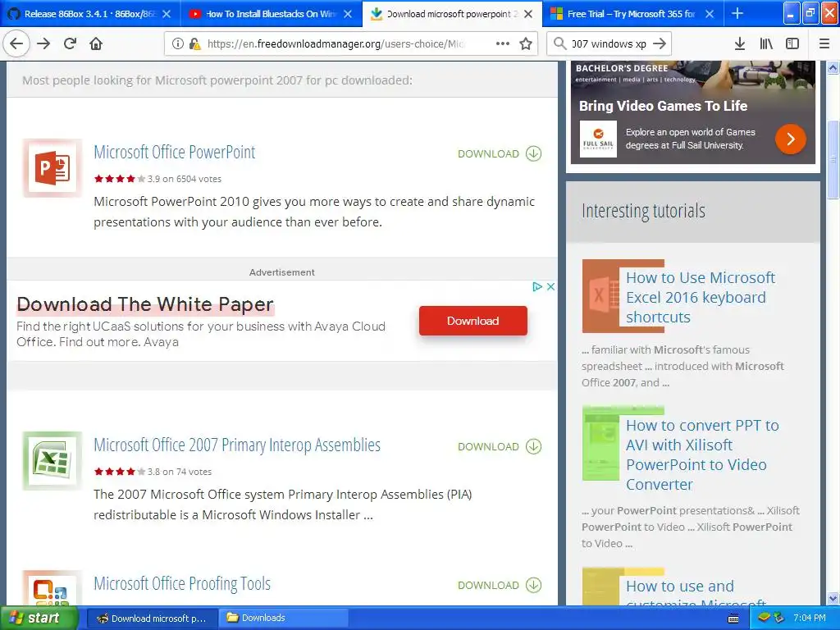This screenshot has width=840, height=630.
Task: Go forward with the arrow button
Action: click(43, 44)
